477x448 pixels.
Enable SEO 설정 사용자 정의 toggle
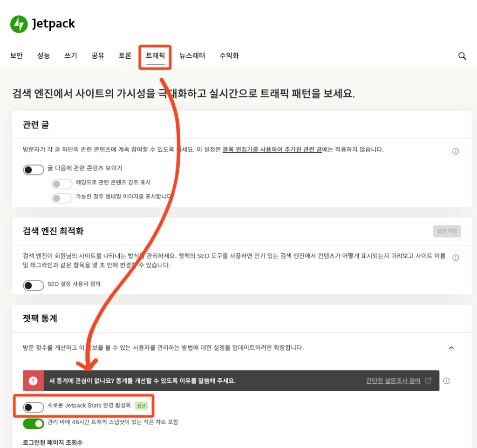click(34, 285)
